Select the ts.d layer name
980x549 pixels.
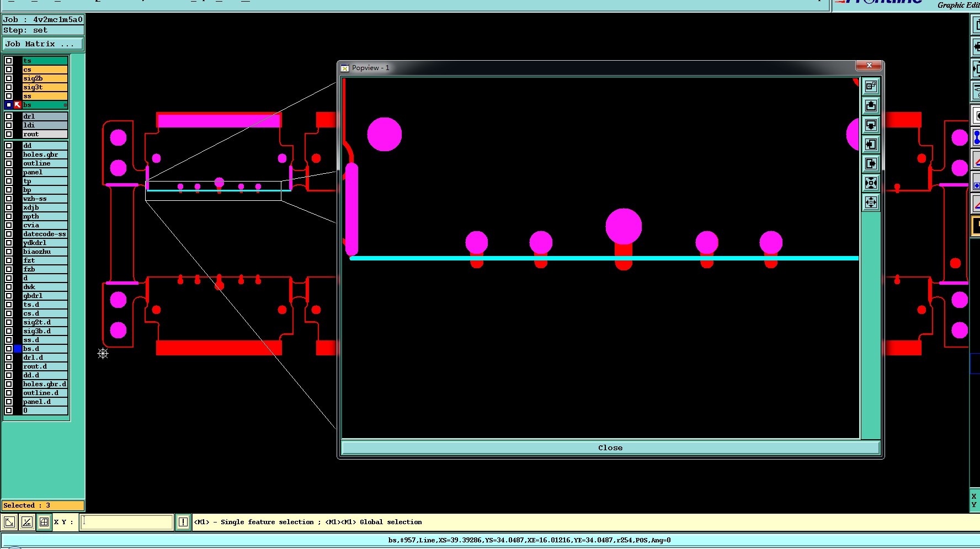click(x=45, y=305)
